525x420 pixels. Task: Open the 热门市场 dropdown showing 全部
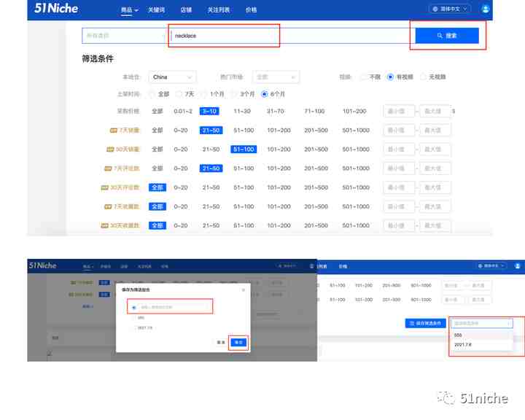coord(276,77)
